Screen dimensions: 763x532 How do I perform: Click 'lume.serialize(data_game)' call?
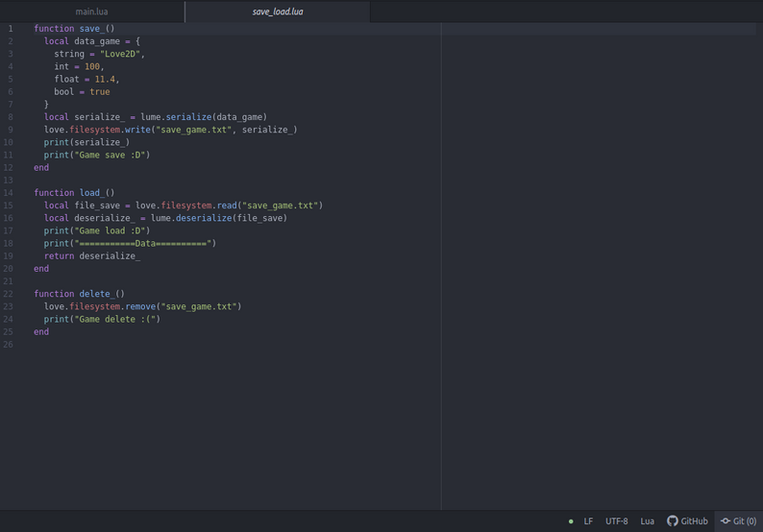tap(204, 117)
